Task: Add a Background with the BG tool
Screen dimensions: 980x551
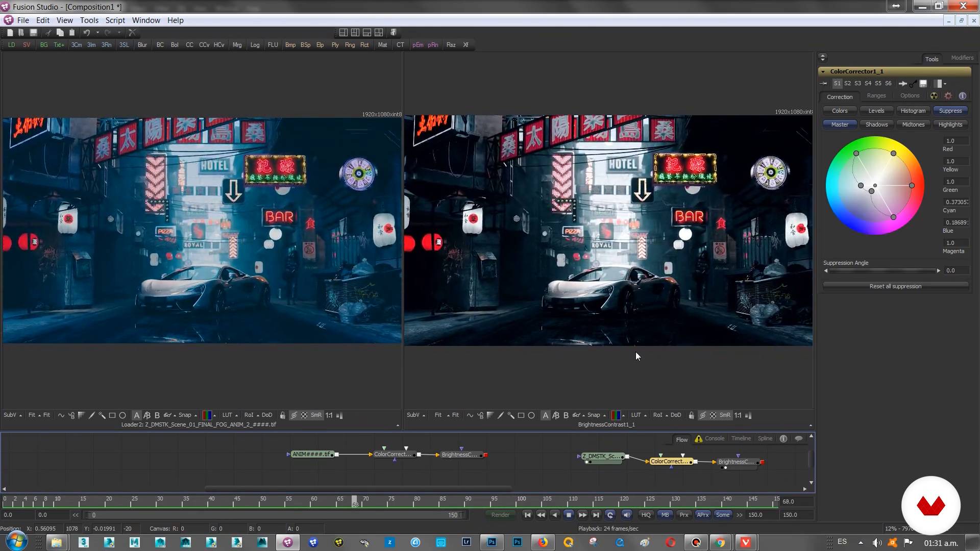Action: pos(44,45)
